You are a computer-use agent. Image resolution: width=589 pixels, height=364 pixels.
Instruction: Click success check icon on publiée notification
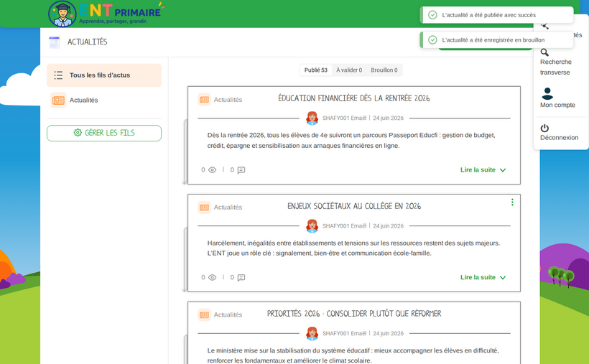point(432,15)
